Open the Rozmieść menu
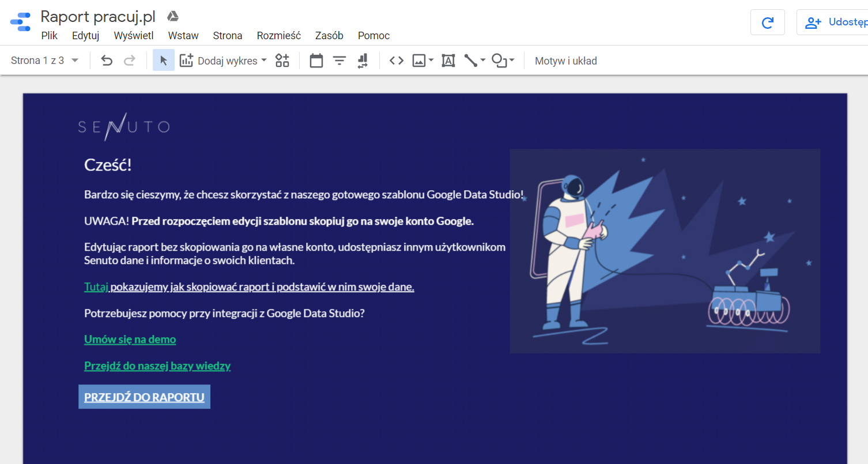868x464 pixels. (x=279, y=36)
